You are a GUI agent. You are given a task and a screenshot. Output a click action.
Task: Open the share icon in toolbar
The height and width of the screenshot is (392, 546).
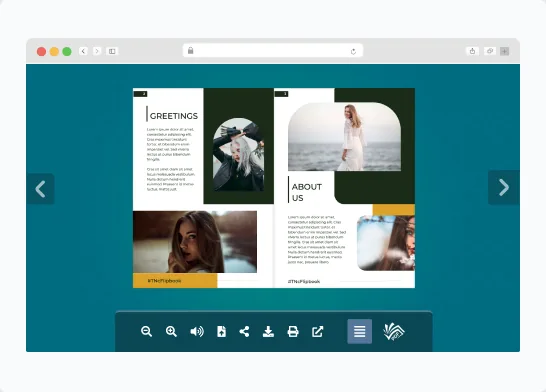coord(244,331)
